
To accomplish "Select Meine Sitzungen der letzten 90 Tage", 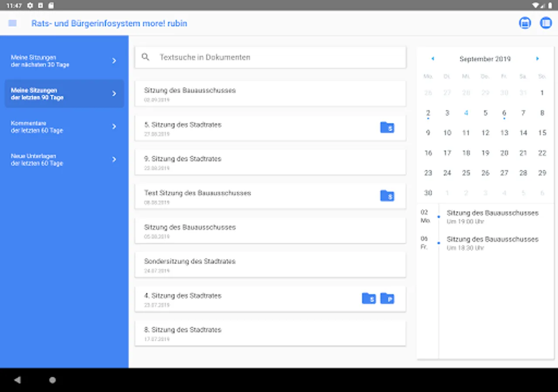I will (x=65, y=94).
